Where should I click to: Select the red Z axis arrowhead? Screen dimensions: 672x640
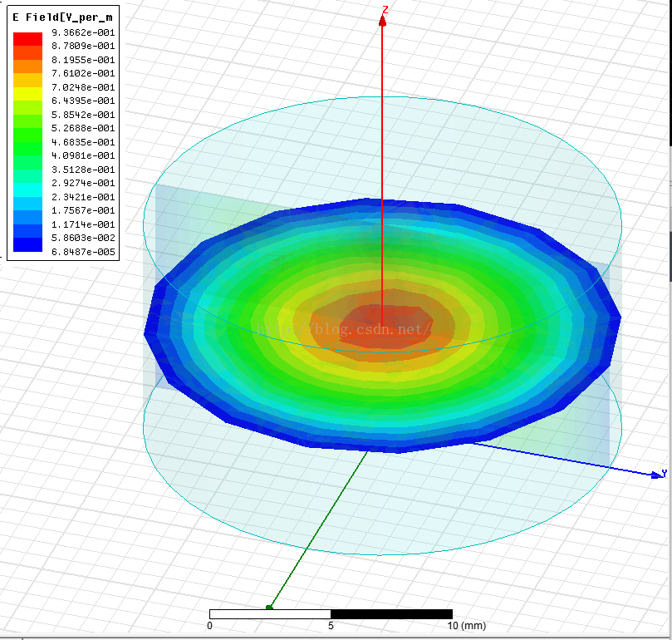[382, 21]
